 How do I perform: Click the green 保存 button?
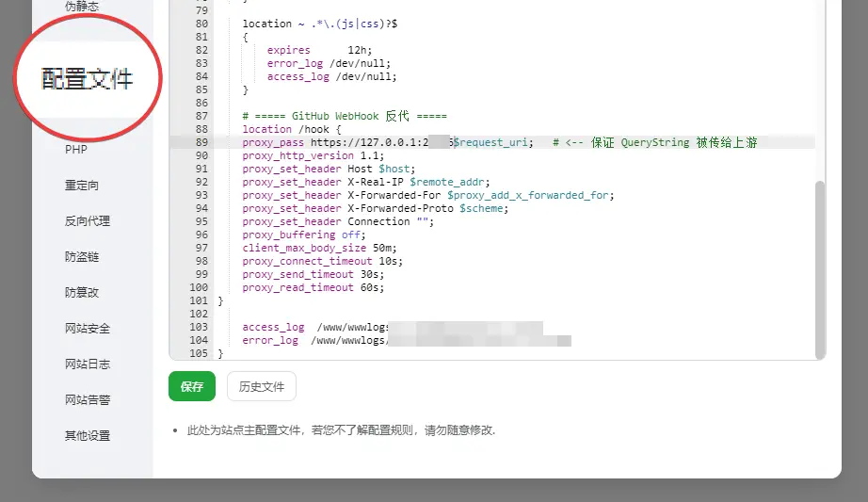(191, 386)
